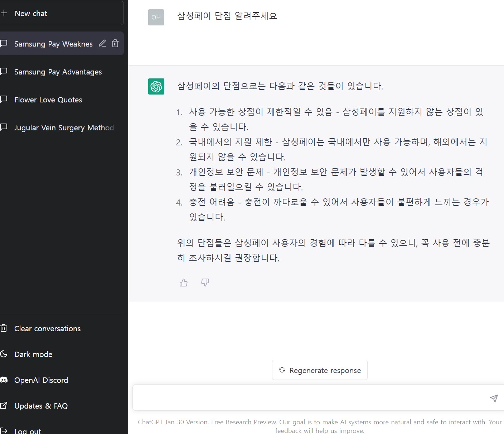Click list item 3 개인정보 보안 문제

[336, 179]
